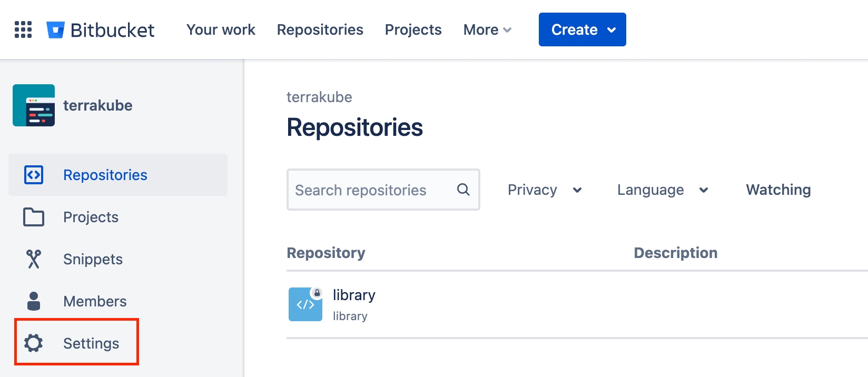Expand the Privacy filter dropdown

click(545, 190)
